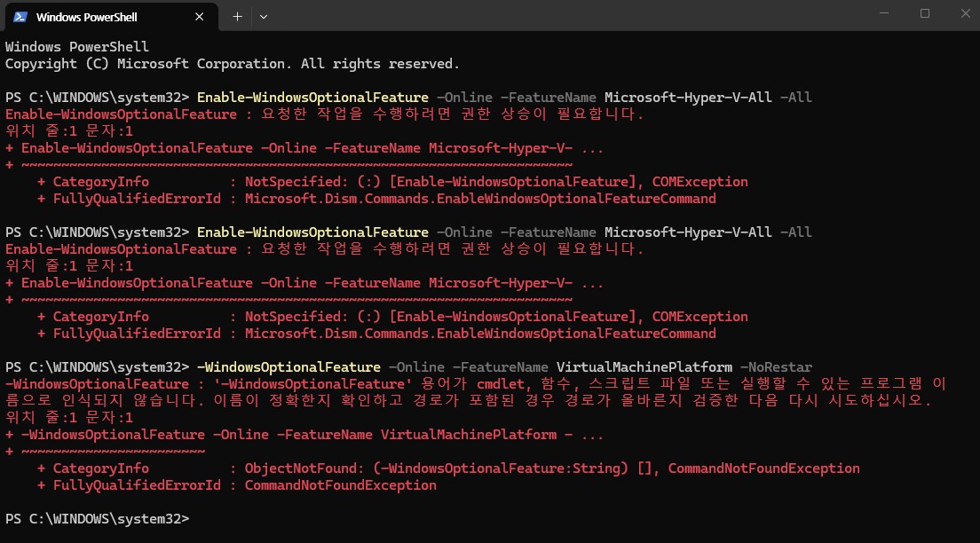Viewport: 980px width, 543px height.
Task: Click the first Enable-WindowsOptionalFeature command line
Action: pyautogui.click(x=408, y=98)
